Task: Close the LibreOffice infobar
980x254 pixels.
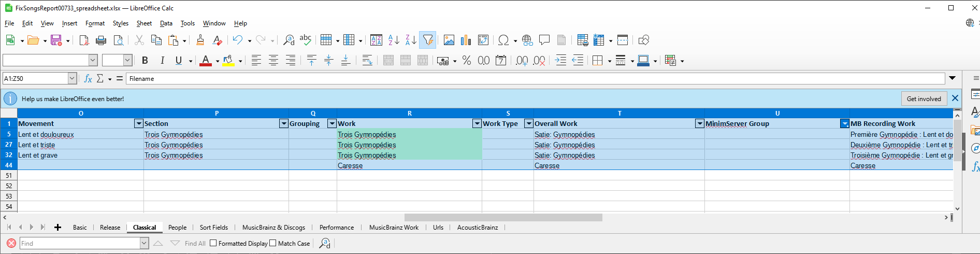Action: 955,98
